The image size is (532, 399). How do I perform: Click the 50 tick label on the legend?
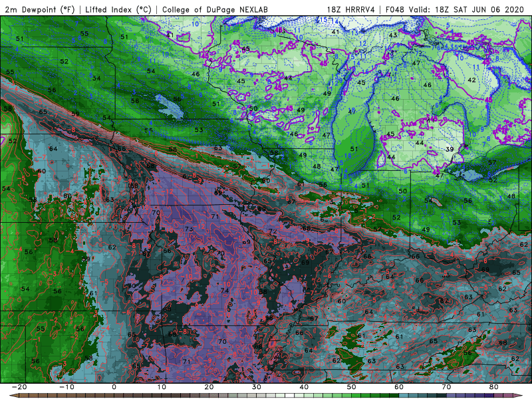coord(352,387)
